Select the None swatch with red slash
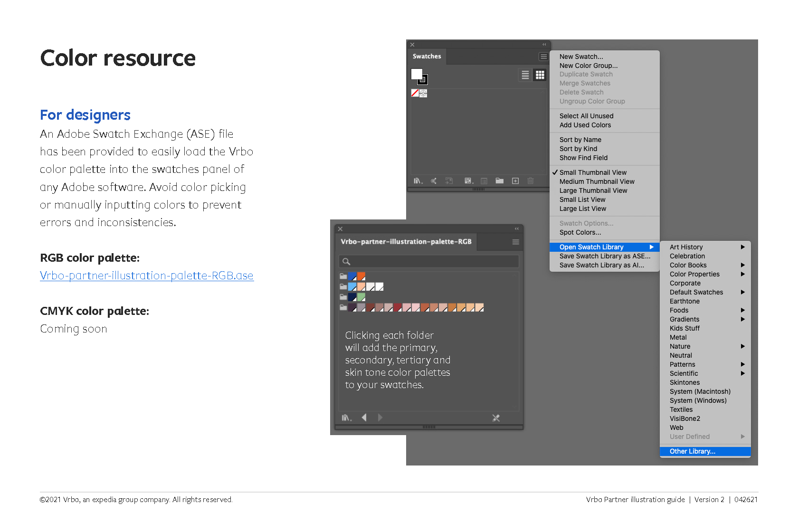798x532 pixels. pyautogui.click(x=415, y=93)
